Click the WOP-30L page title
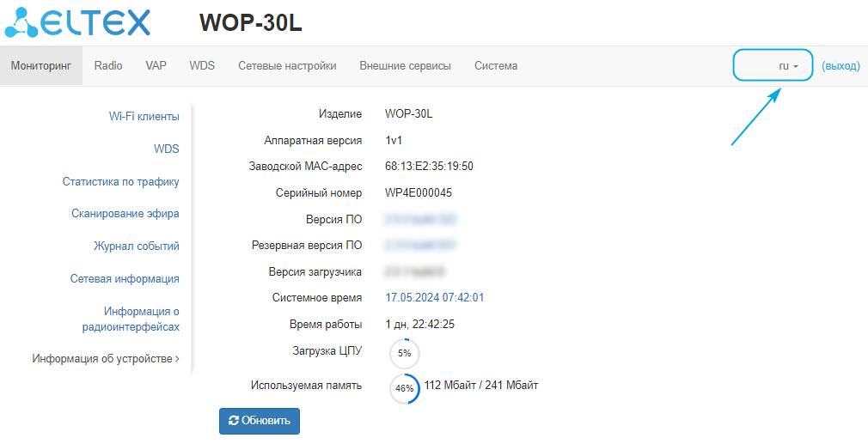Screen dimensions: 868x444 tap(251, 23)
